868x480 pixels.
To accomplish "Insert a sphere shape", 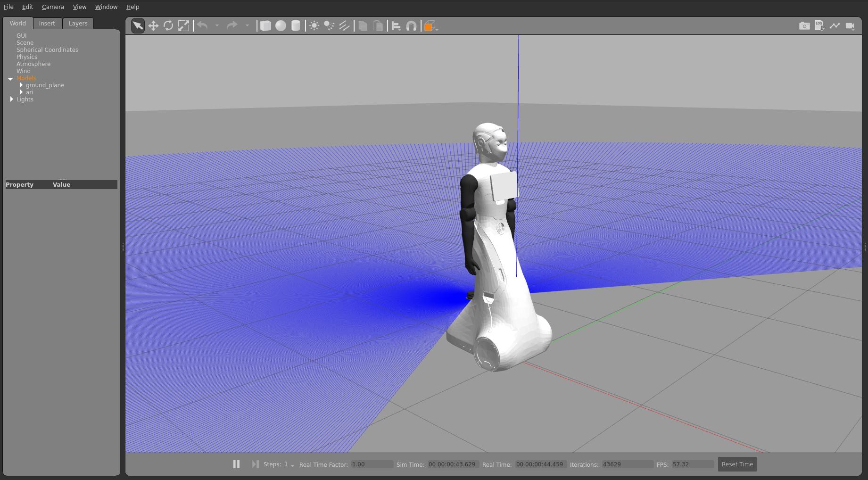I will [x=281, y=26].
